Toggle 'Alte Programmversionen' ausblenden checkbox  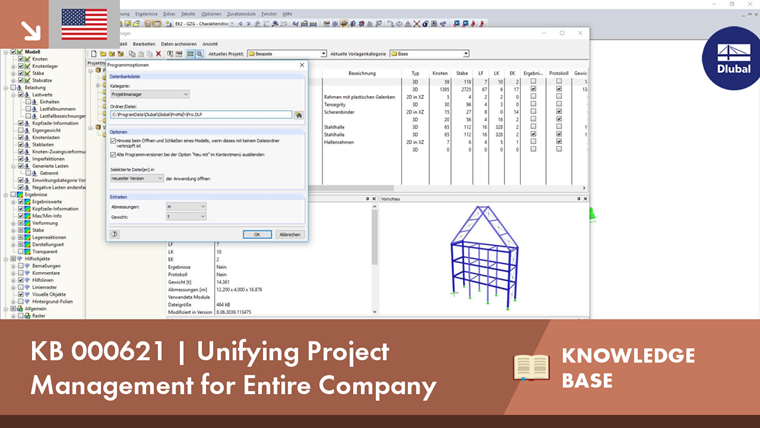113,155
